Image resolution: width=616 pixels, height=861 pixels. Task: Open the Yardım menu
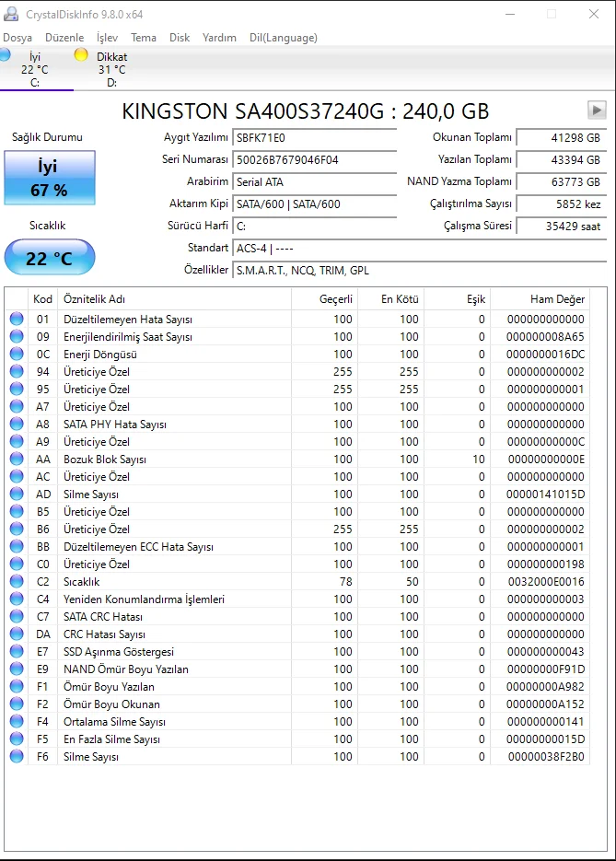tap(219, 38)
